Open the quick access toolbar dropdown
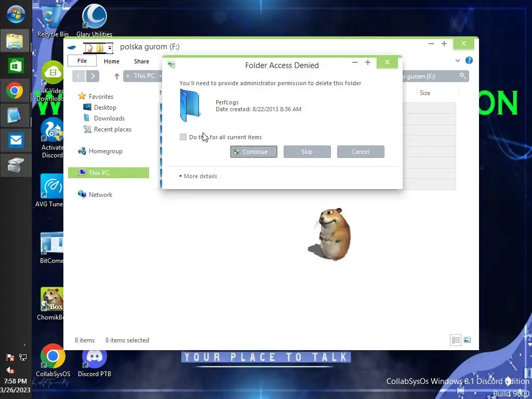Viewport: 532px width, 399px height. click(x=110, y=48)
